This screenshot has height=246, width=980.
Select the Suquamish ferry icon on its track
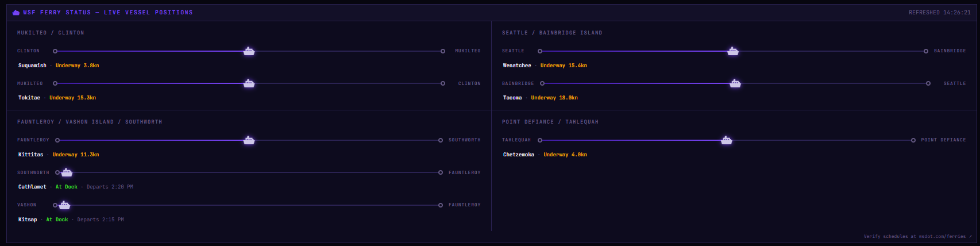249,51
